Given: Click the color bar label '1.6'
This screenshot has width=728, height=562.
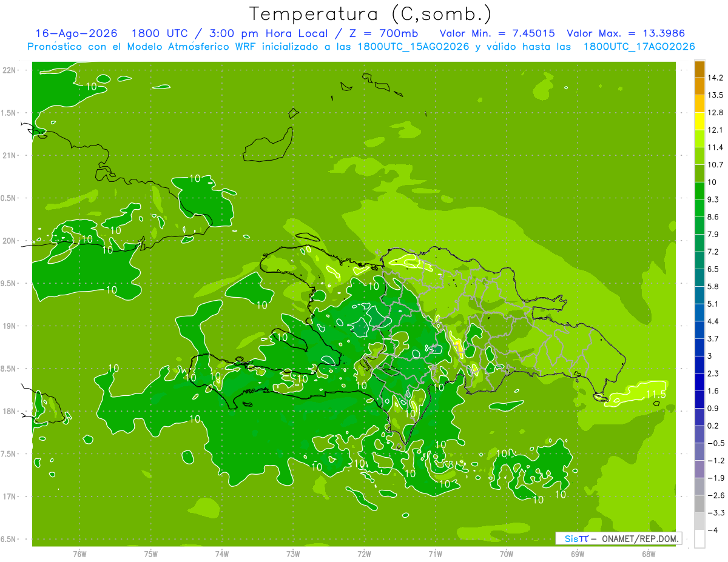Looking at the screenshot, I should 713,391.
